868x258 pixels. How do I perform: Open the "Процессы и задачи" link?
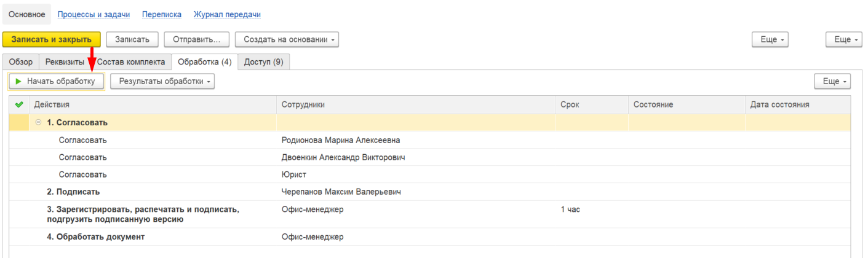94,14
